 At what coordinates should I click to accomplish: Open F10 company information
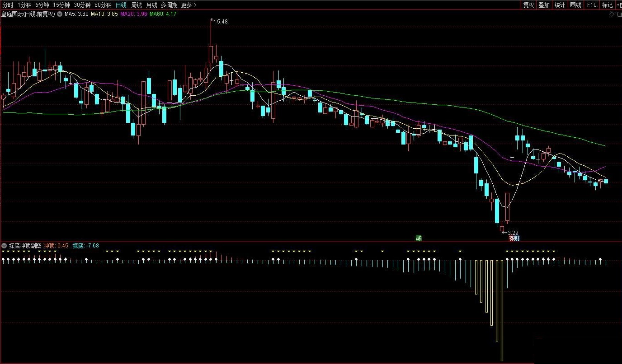(x=591, y=5)
